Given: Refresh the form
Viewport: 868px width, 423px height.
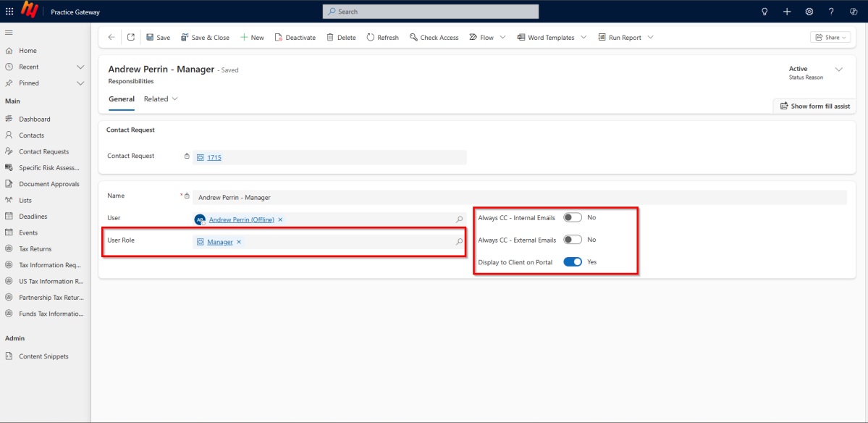Looking at the screenshot, I should [382, 37].
